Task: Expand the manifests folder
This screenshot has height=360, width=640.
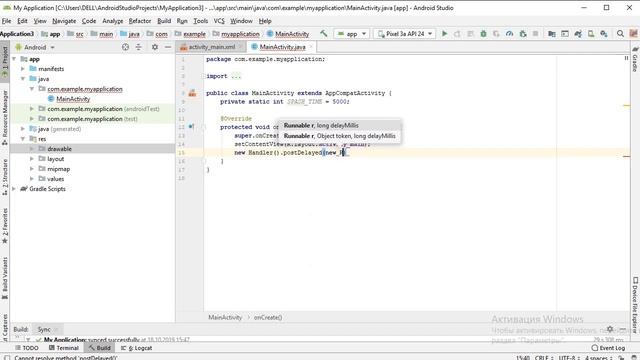Action: [23, 69]
